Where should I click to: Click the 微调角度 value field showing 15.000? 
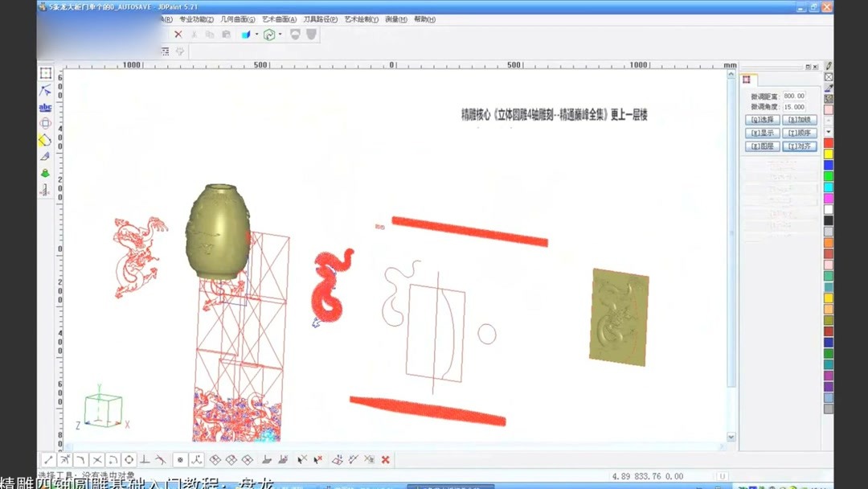coord(794,107)
